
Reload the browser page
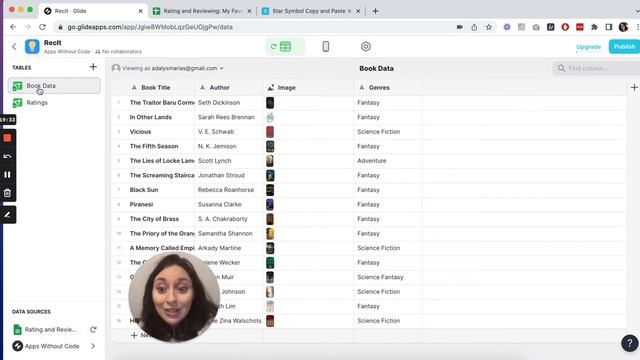coord(42,27)
